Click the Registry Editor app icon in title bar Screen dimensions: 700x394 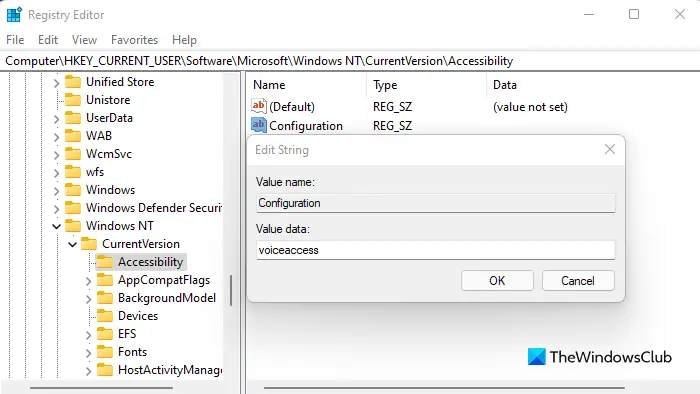14,15
